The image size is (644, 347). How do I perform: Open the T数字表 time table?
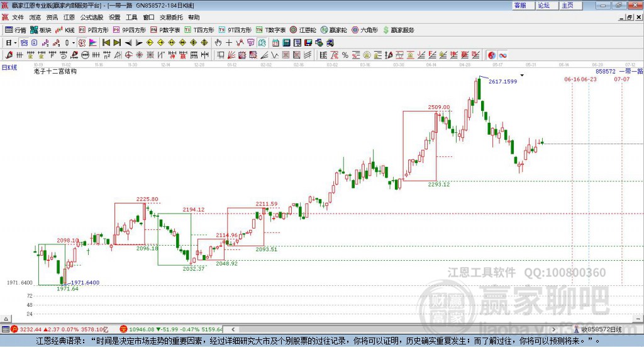pos(270,30)
